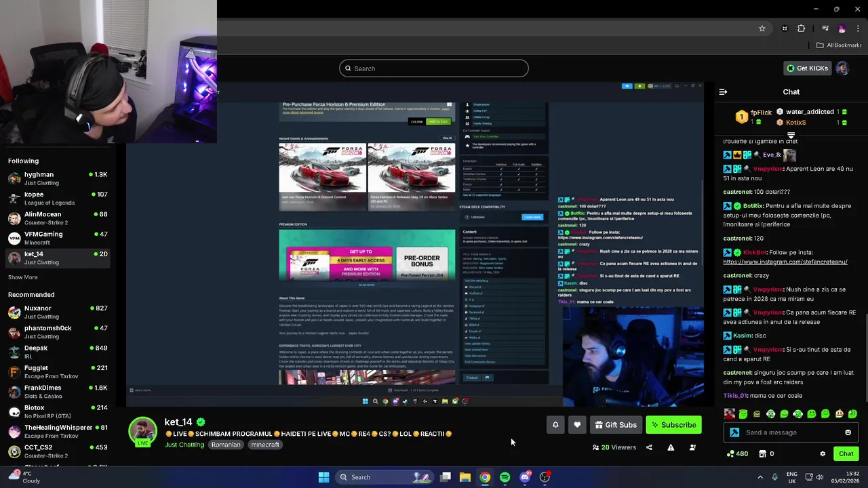Show hidden system tray icons
This screenshot has width=868, height=488.
pyautogui.click(x=760, y=477)
